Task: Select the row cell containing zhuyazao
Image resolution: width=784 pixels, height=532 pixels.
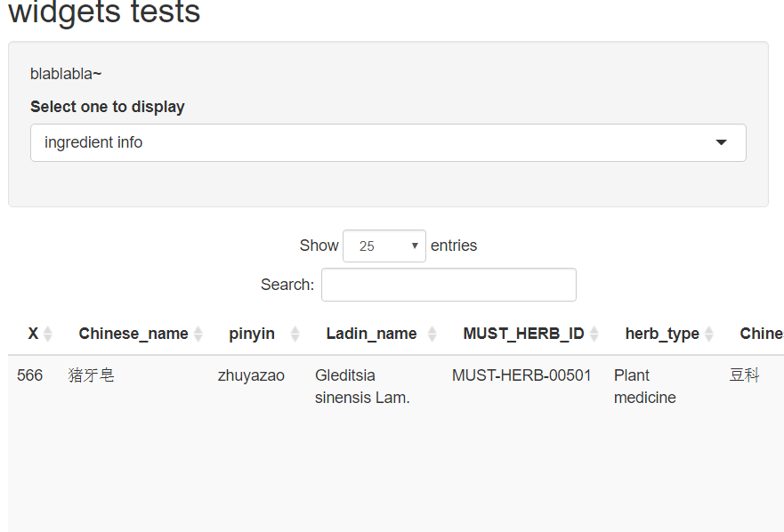Action: (251, 375)
